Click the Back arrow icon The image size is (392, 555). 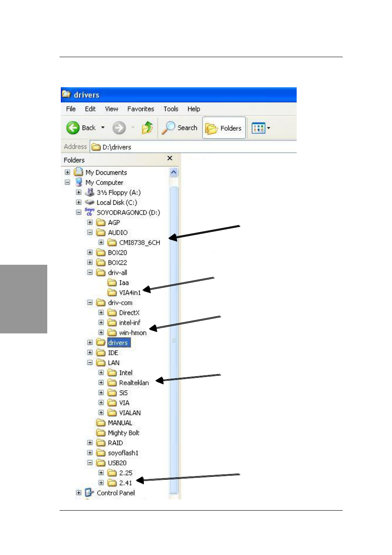[x=73, y=128]
